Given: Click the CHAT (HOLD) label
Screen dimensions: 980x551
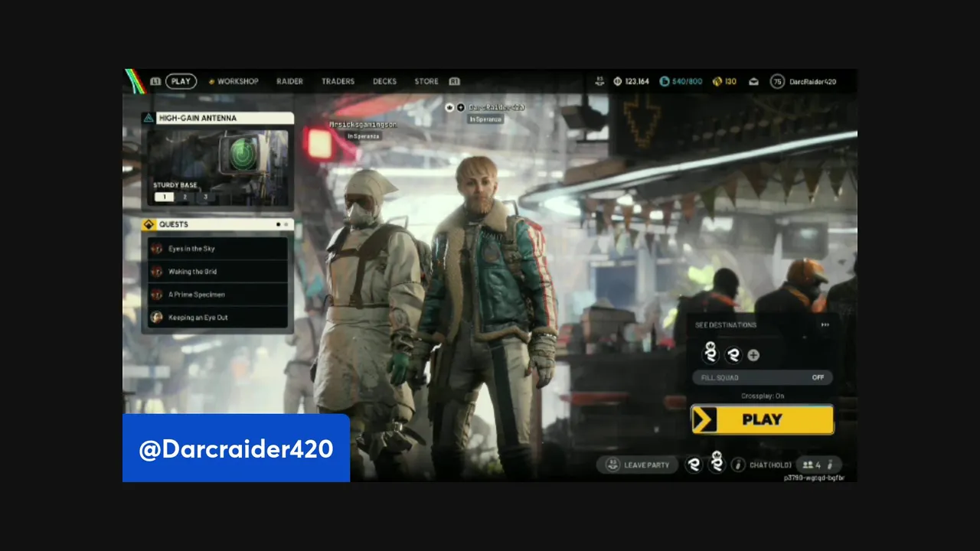Looking at the screenshot, I should (770, 465).
